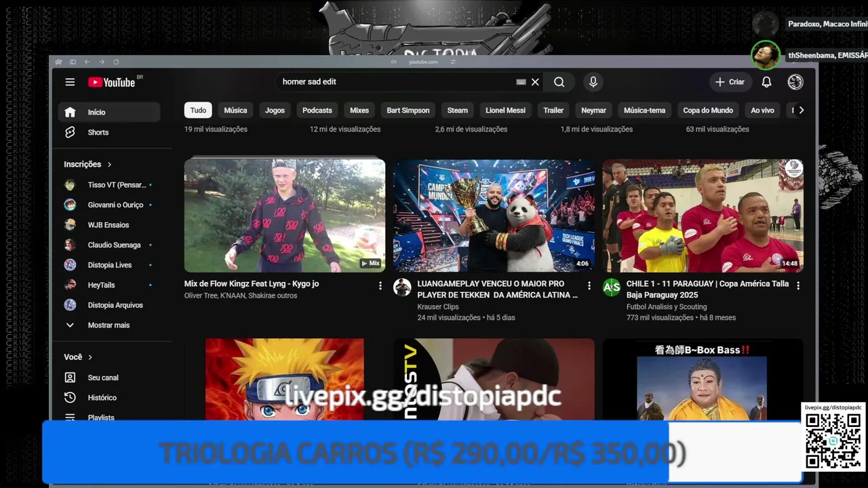Open options menu for Chile Paraguay video
The image size is (868, 488).
[797, 286]
